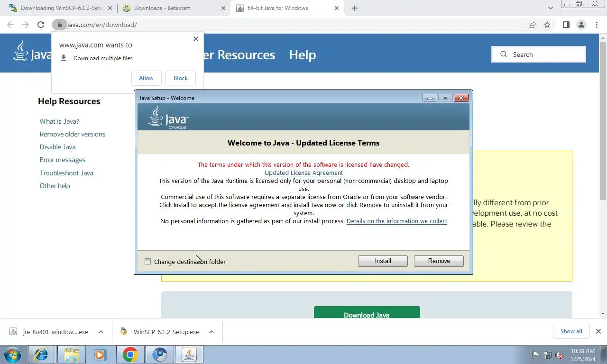This screenshot has width=607, height=364.
Task: Check Change destination folder checkbox
Action: click(148, 262)
